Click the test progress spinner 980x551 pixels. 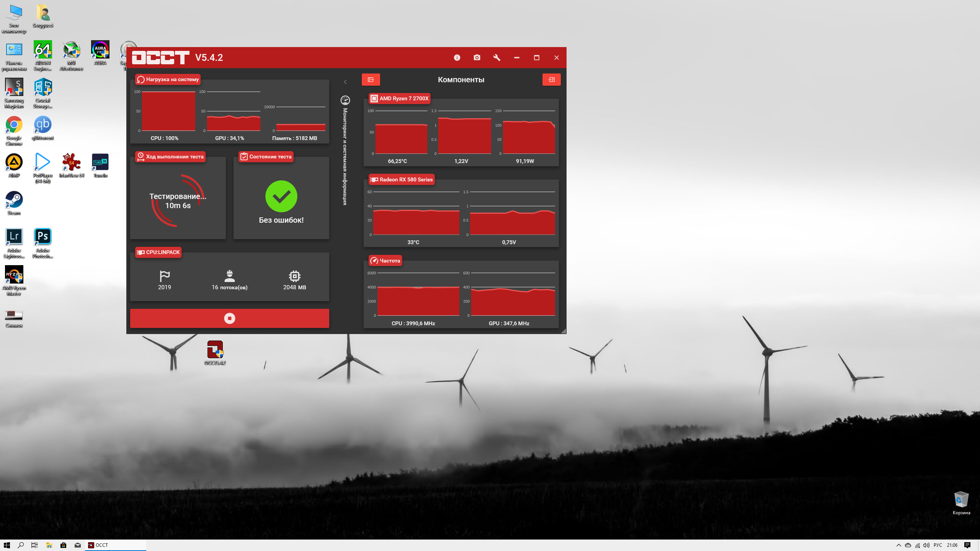pos(178,201)
